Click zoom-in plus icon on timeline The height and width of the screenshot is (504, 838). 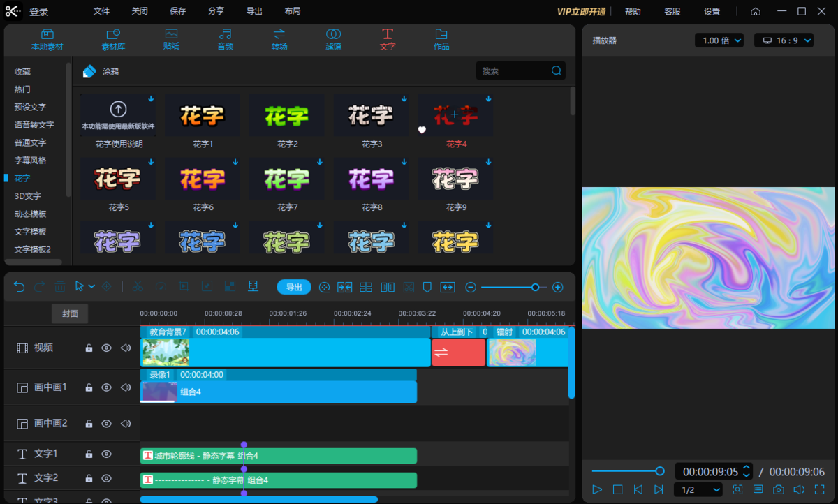[558, 287]
